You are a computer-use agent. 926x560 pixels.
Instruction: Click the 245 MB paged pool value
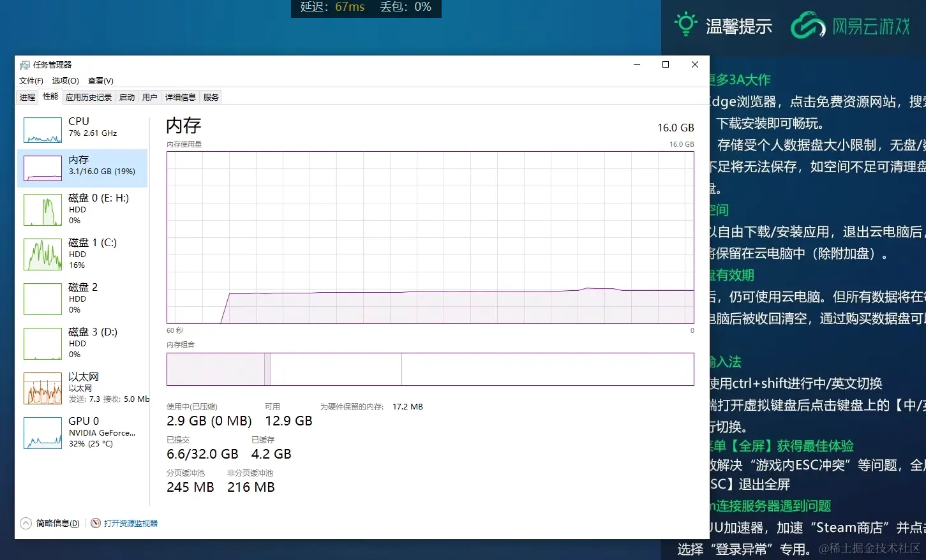tap(190, 487)
